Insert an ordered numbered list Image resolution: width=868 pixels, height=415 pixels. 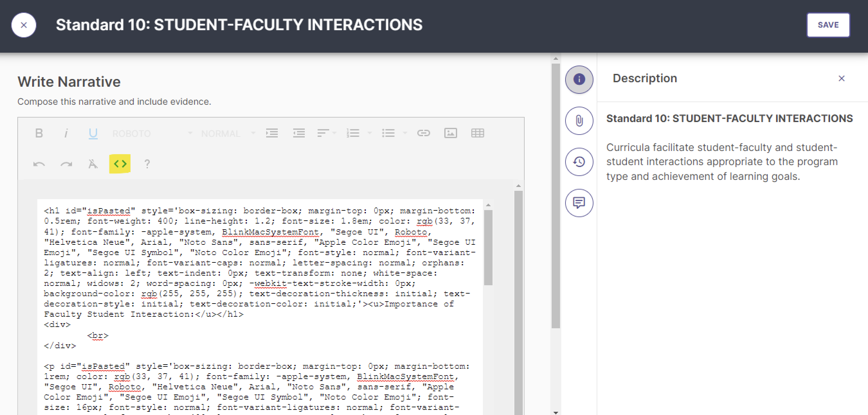352,133
